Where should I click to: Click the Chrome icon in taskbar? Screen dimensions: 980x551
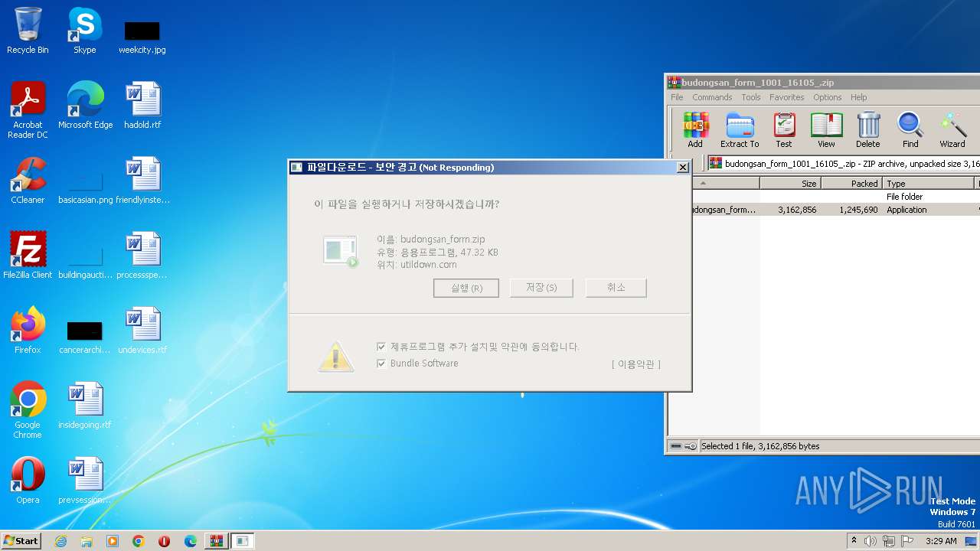click(139, 541)
